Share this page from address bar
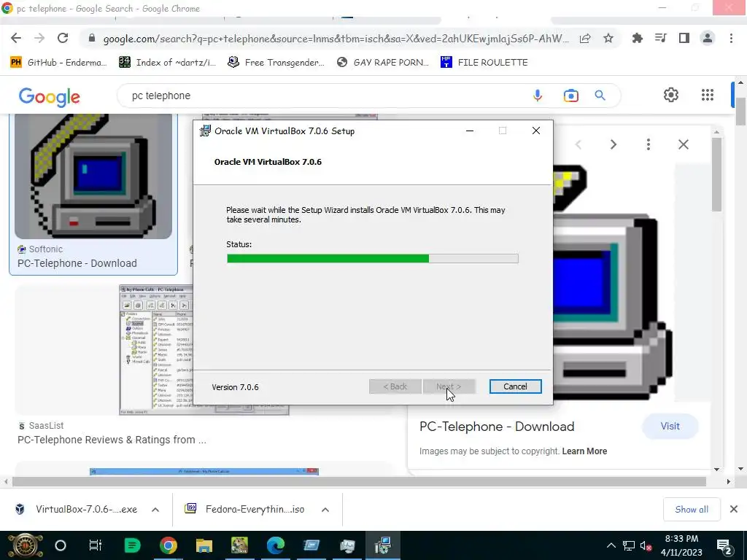This screenshot has width=747, height=560. [x=585, y=38]
